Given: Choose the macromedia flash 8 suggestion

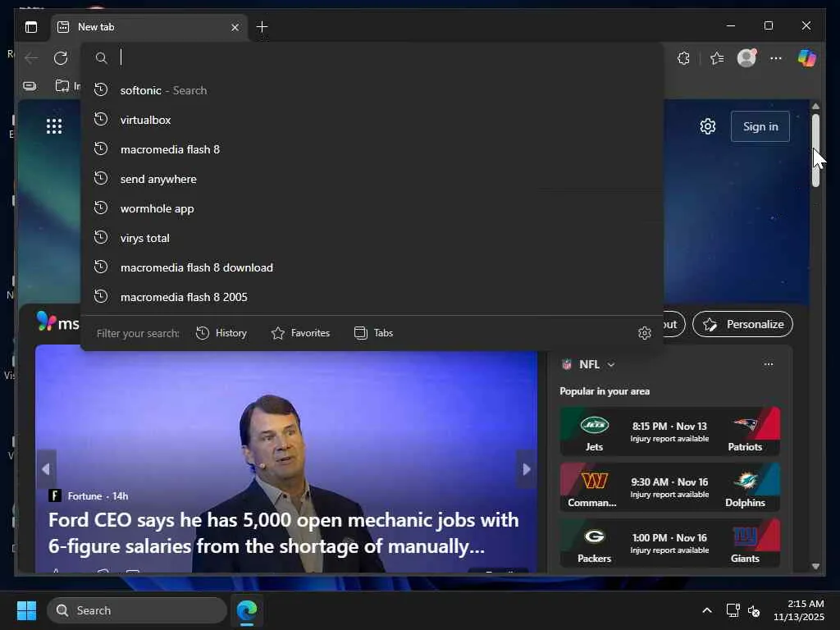Looking at the screenshot, I should pos(372,149).
